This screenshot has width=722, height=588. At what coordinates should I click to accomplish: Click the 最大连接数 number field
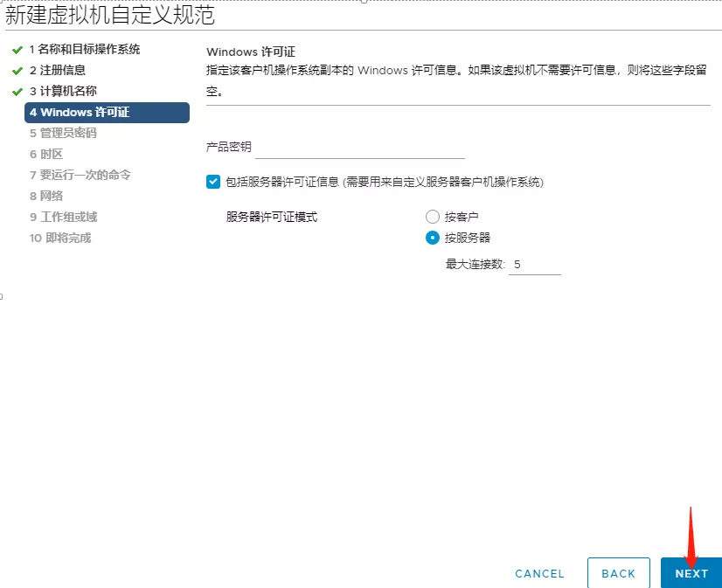click(x=534, y=264)
